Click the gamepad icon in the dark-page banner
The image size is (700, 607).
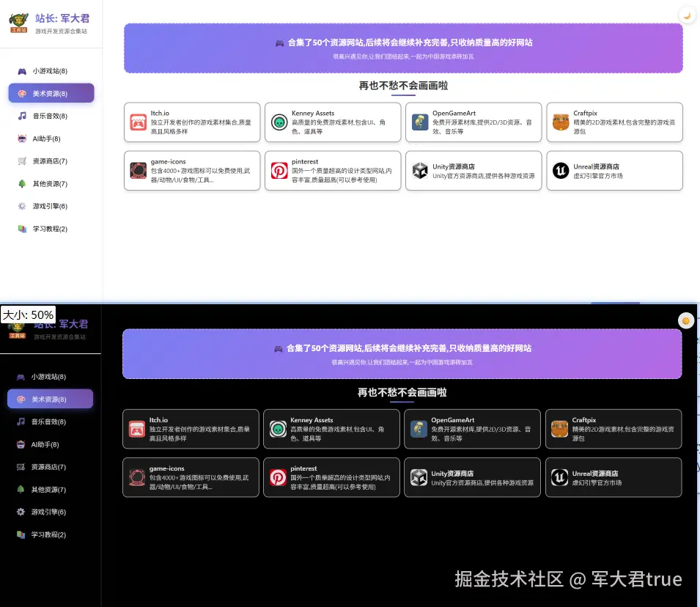(278, 349)
